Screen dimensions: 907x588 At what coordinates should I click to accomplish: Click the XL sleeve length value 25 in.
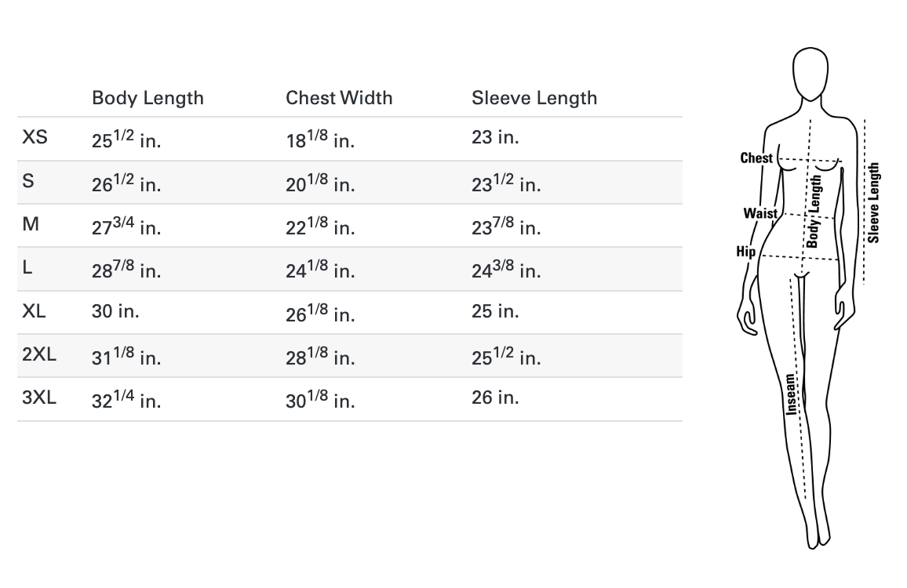click(x=495, y=311)
